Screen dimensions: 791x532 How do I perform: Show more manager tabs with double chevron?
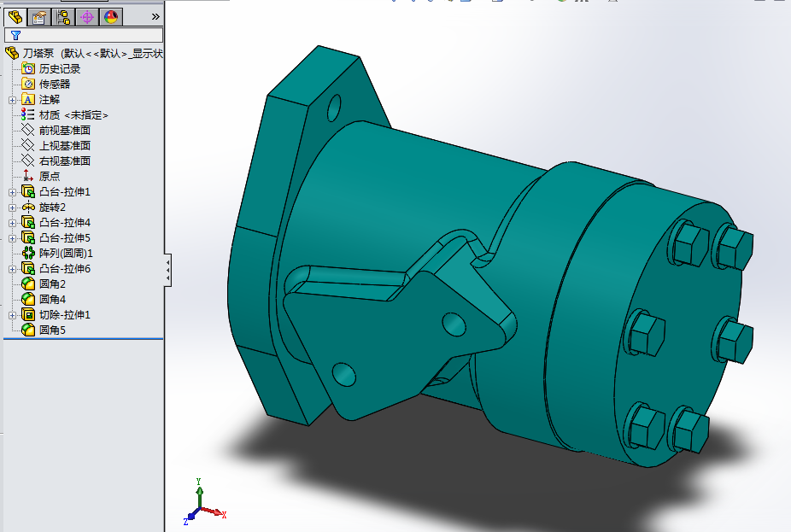pyautogui.click(x=155, y=16)
